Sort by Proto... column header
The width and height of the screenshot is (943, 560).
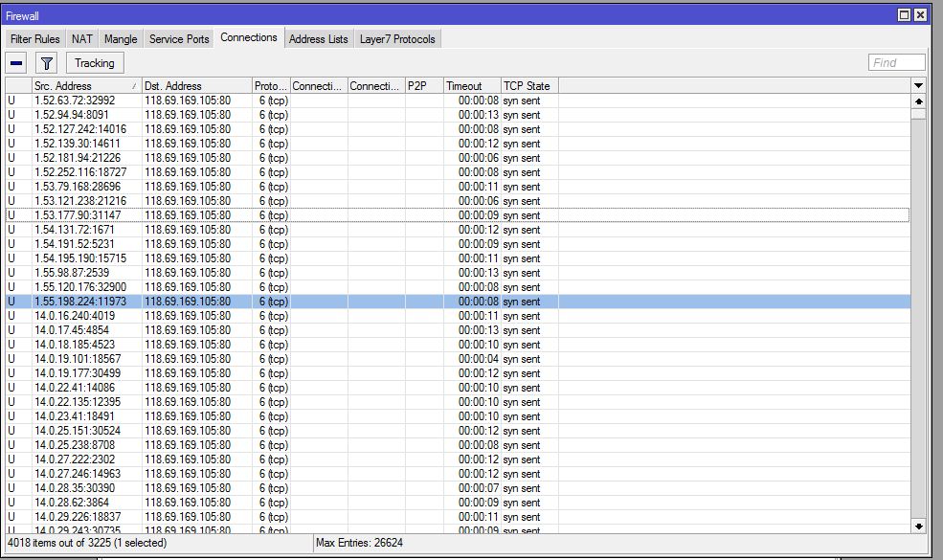pos(271,86)
